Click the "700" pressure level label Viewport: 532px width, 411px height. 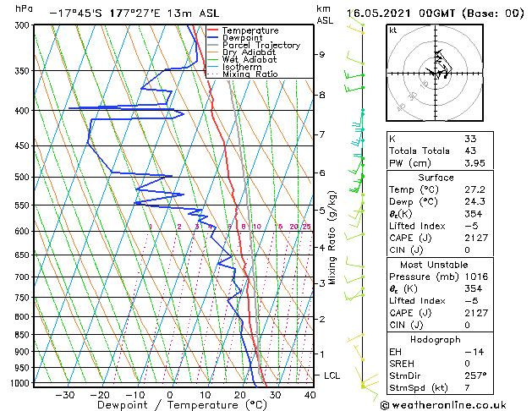point(24,277)
